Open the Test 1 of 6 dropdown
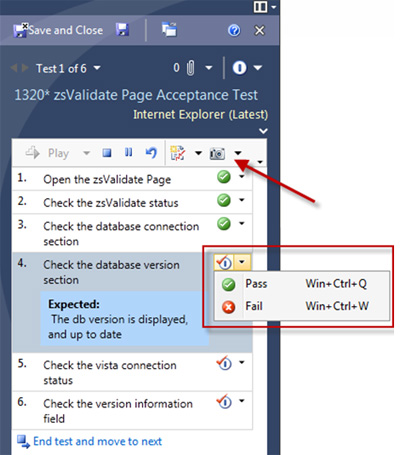Screen dimensions: 400x455 point(97,68)
